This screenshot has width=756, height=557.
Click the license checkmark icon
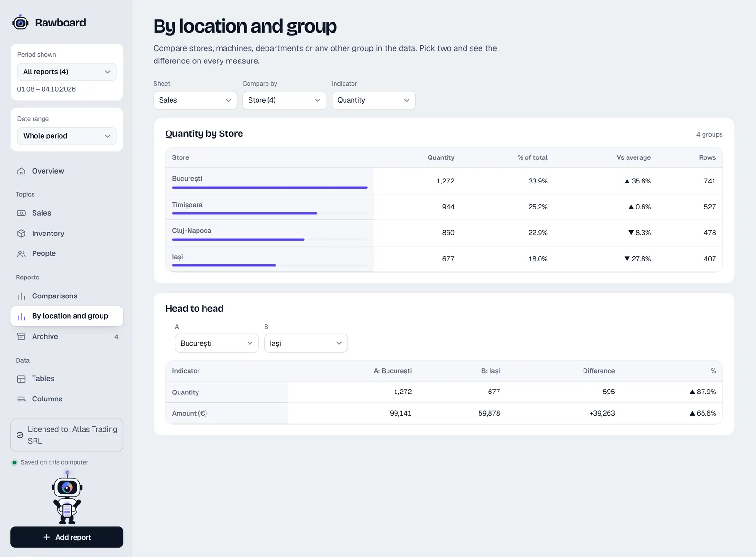click(x=20, y=435)
